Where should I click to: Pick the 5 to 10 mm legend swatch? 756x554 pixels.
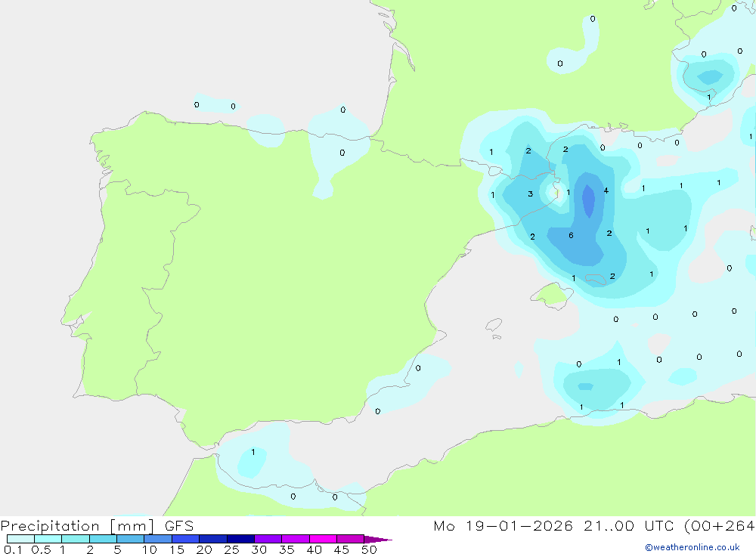pyautogui.click(x=130, y=539)
